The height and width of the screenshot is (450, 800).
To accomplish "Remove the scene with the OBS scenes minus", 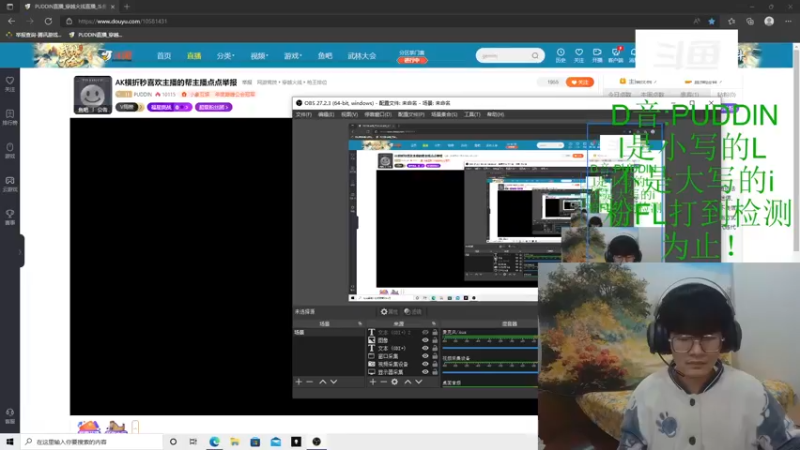I will coord(309,382).
